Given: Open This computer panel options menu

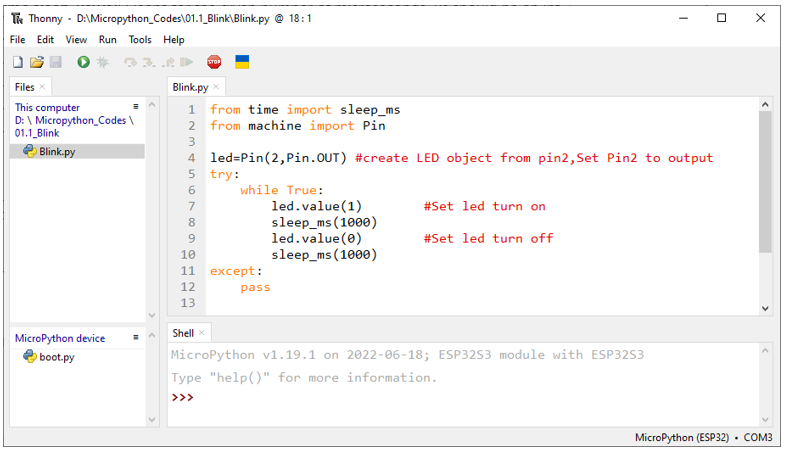Looking at the screenshot, I should pyautogui.click(x=136, y=107).
